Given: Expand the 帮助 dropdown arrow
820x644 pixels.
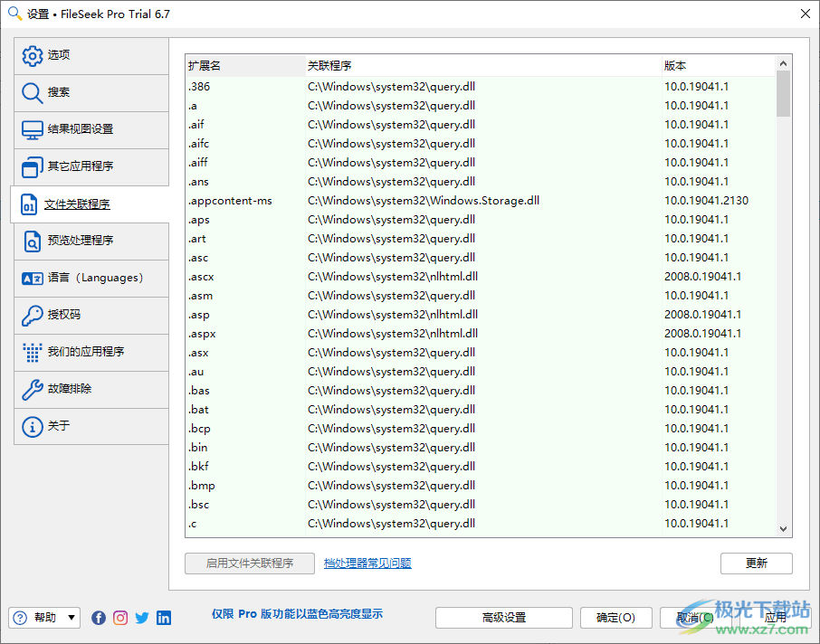Looking at the screenshot, I should tap(72, 618).
